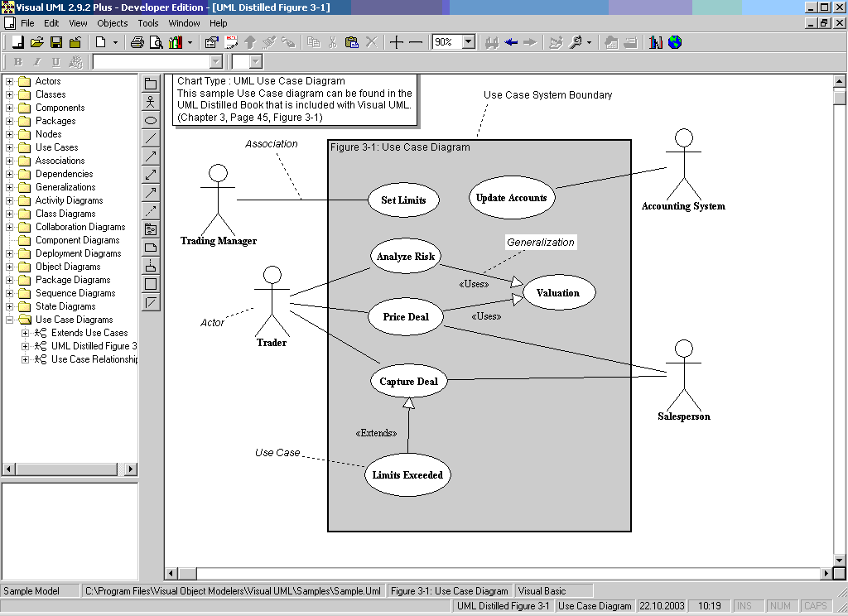Zoom in with the plus icon
The image size is (848, 616).
tap(397, 42)
